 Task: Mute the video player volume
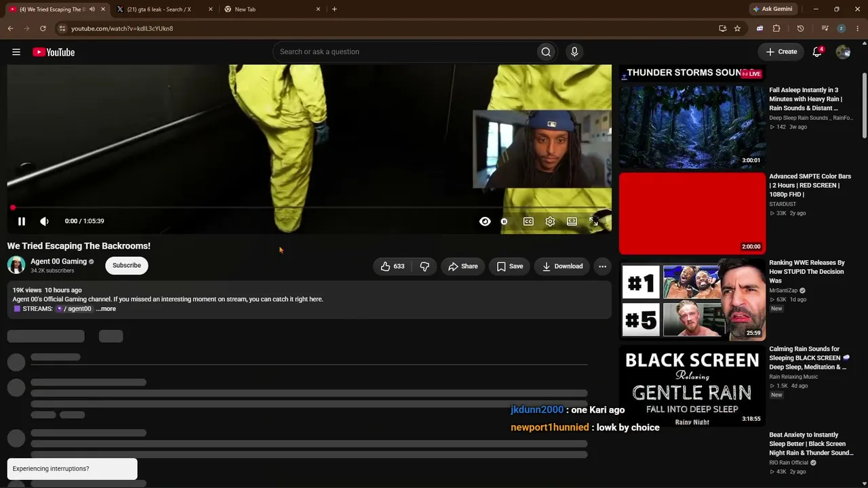click(x=44, y=221)
